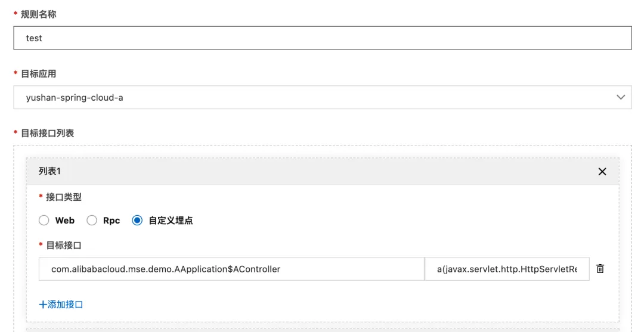Click the 目标应用 field label
This screenshot has height=332, width=644.
(x=38, y=74)
